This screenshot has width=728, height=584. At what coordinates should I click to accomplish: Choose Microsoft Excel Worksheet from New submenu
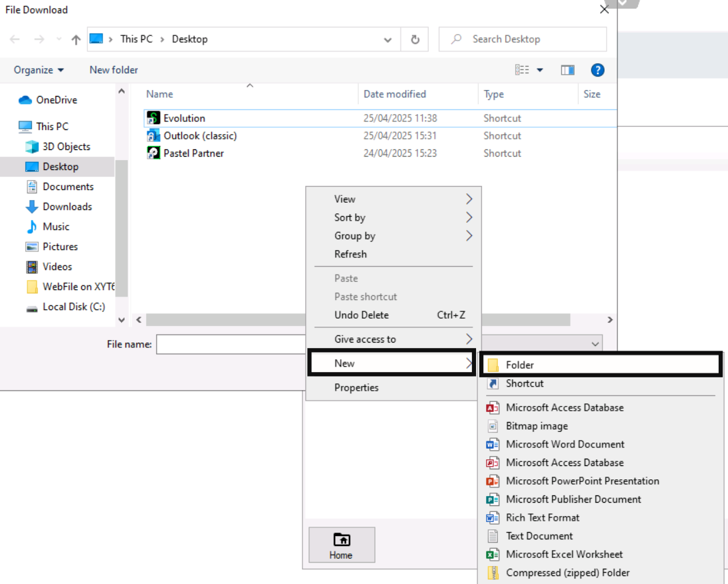click(x=564, y=554)
